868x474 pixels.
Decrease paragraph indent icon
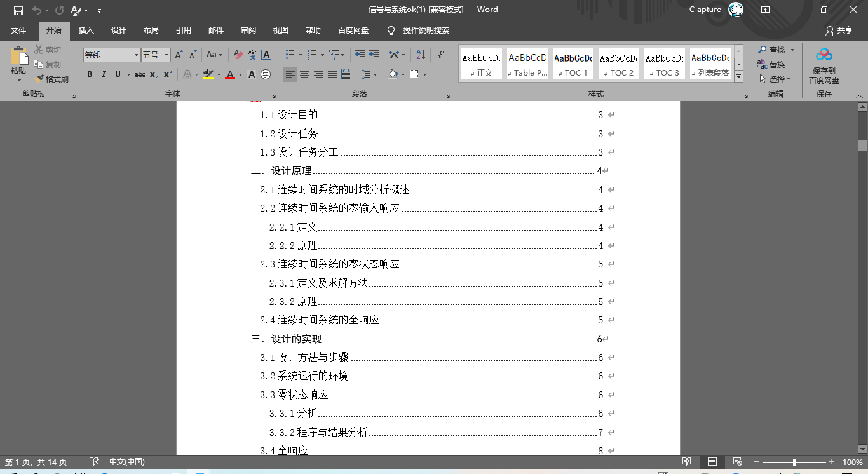(x=360, y=55)
